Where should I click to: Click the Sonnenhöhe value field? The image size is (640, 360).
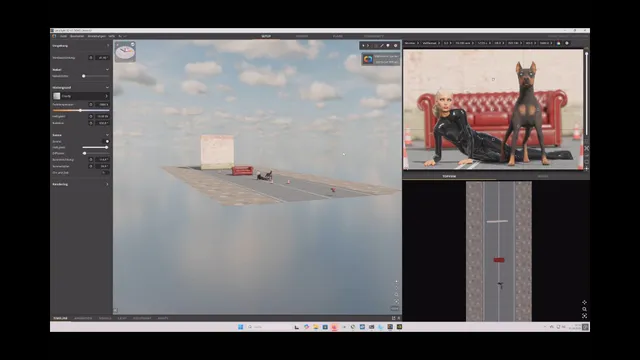point(102,167)
